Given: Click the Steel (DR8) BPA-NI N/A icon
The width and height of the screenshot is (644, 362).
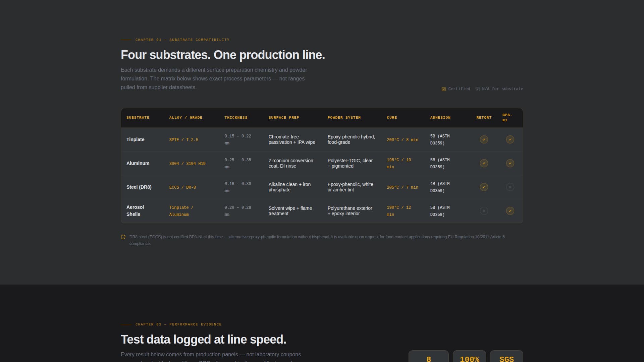Looking at the screenshot, I should [x=510, y=187].
